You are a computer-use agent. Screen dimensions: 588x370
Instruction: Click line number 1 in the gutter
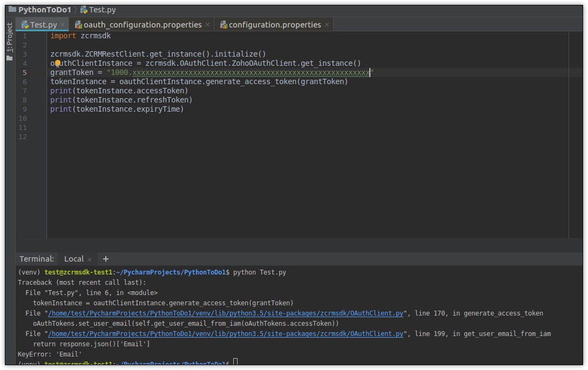(24, 36)
